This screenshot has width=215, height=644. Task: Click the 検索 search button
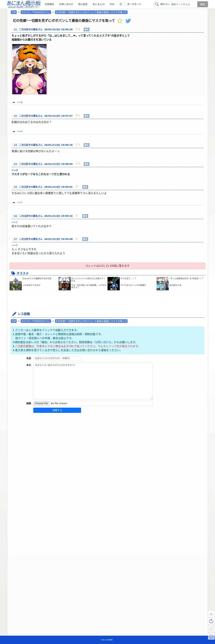coord(202,4)
